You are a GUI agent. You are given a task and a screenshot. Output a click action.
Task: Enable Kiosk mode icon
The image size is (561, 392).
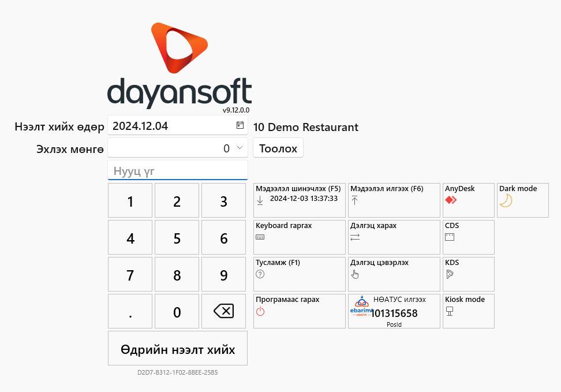[x=450, y=311]
